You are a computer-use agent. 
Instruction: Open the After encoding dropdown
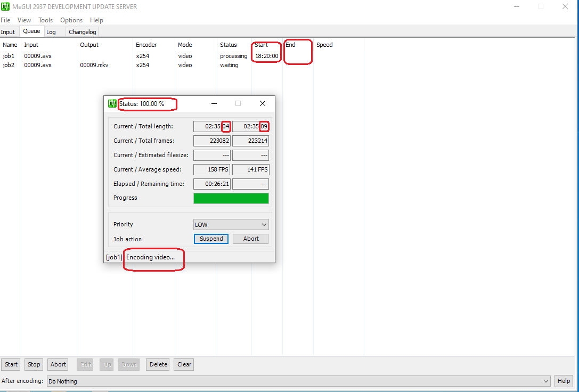point(299,381)
